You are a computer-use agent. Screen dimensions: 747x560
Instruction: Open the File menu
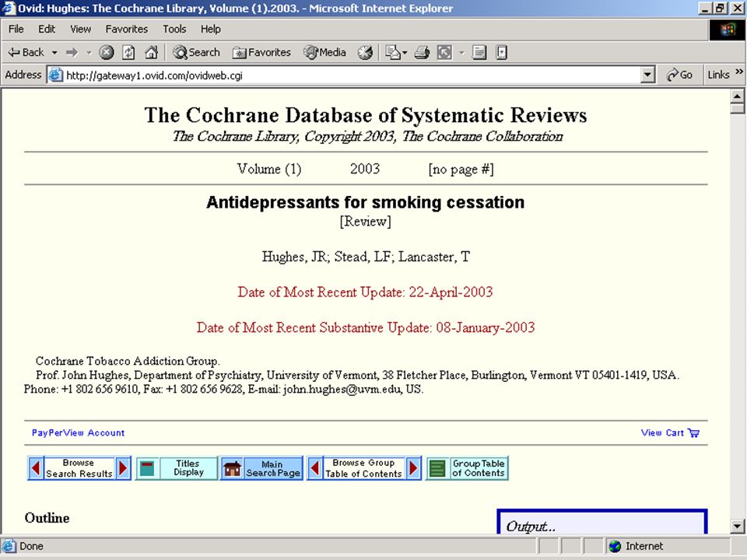point(16,29)
